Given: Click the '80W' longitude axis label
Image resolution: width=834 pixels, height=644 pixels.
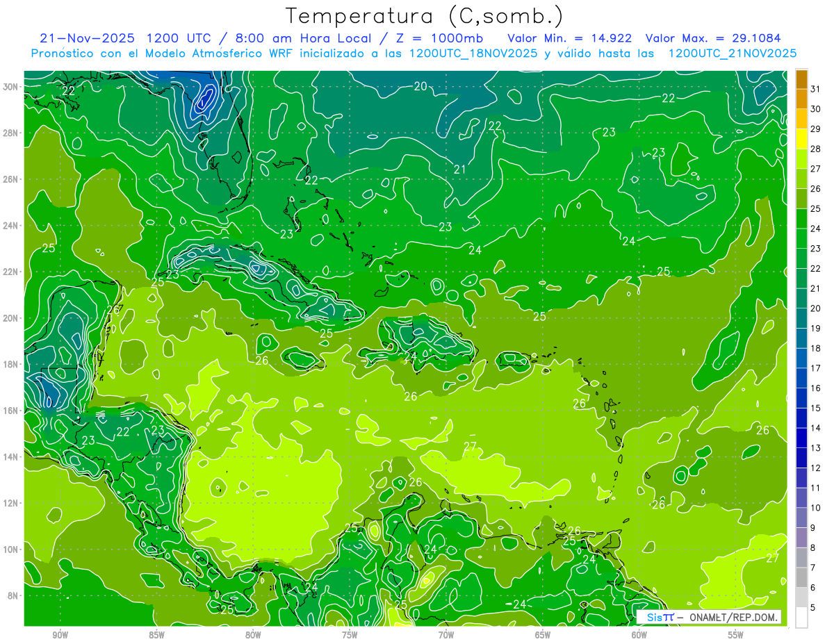Looking at the screenshot, I should click(x=253, y=635).
